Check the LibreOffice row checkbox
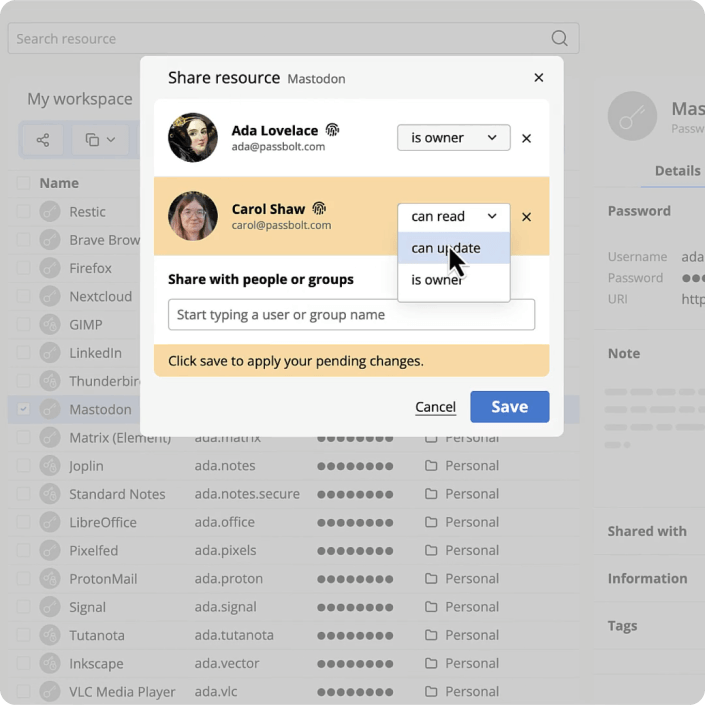This screenshot has width=705, height=705. [x=23, y=522]
